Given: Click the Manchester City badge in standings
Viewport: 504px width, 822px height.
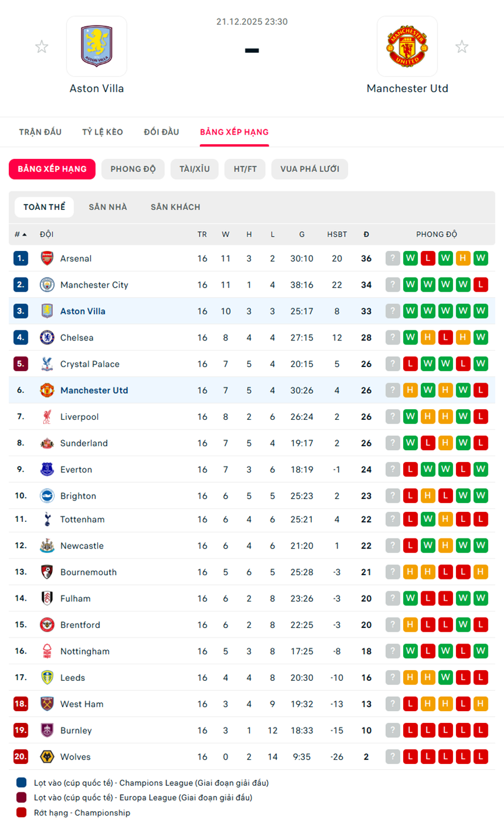Looking at the screenshot, I should pos(47,285).
